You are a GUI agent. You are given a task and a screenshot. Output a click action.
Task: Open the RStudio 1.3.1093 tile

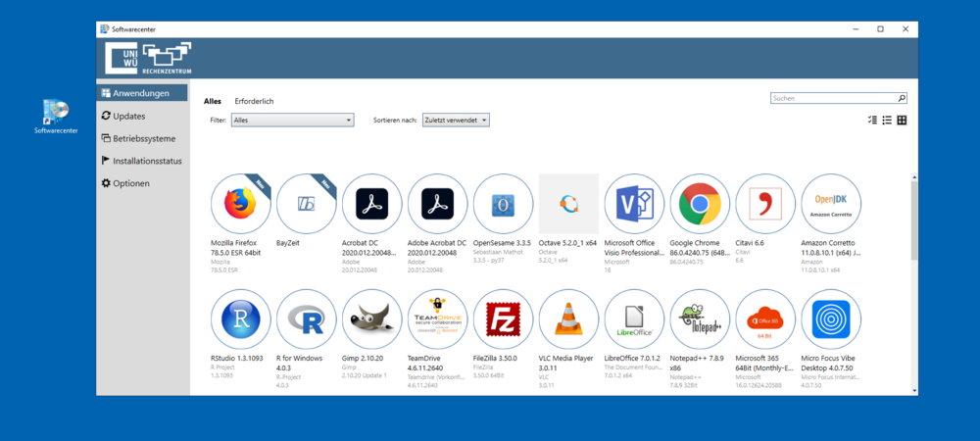(241, 319)
